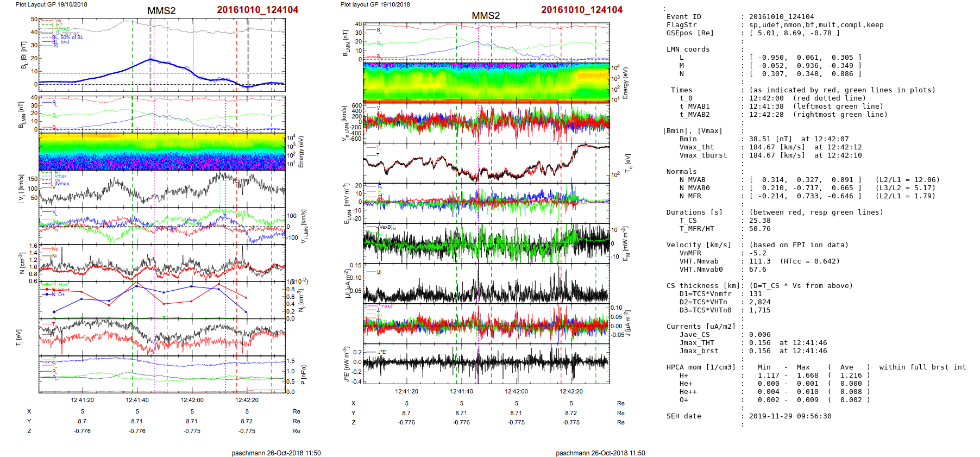Image resolution: width=980 pixels, height=457 pixels.
Task: Click the electron energy spectrogram in the right plot
Action: 486,83
